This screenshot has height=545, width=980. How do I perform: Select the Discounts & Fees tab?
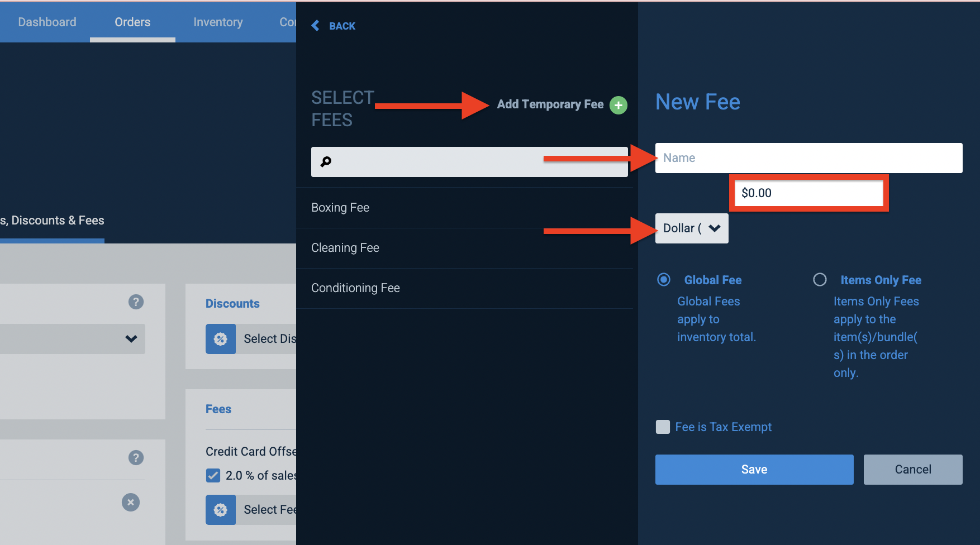tap(52, 221)
